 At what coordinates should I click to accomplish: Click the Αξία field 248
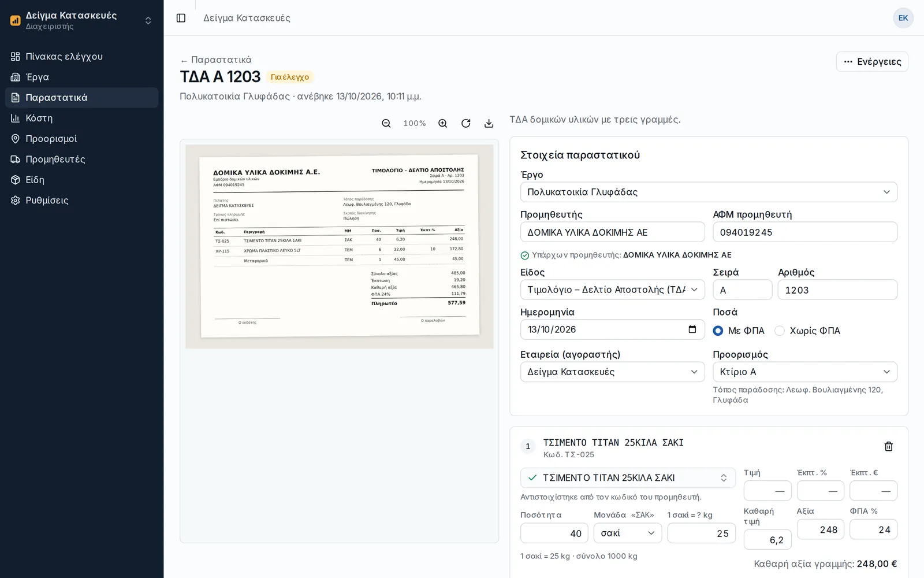pos(821,529)
